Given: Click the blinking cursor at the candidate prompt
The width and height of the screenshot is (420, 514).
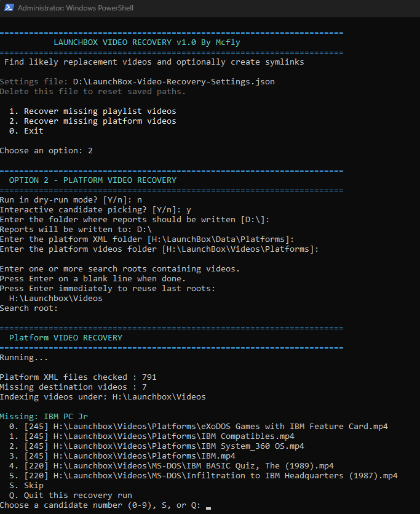Looking at the screenshot, I should point(209,508).
